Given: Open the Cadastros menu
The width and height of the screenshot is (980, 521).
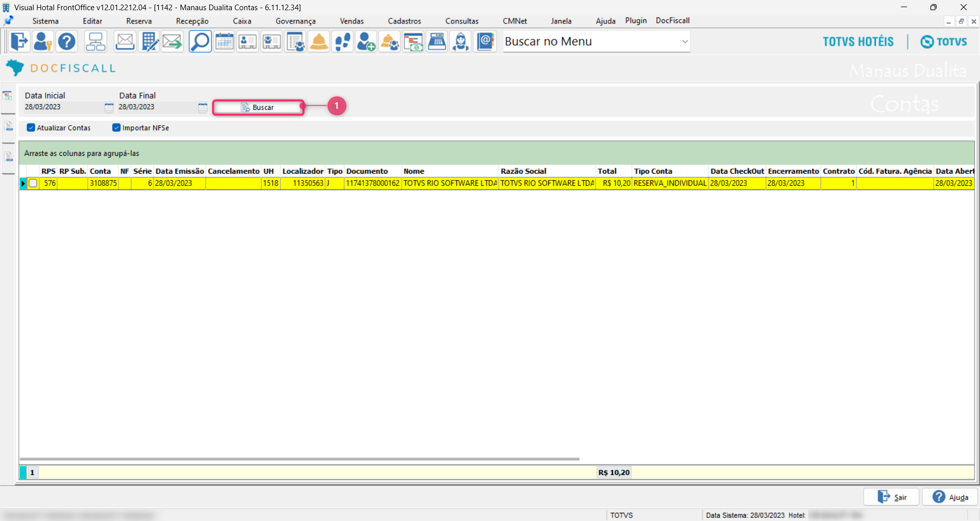Looking at the screenshot, I should pos(404,21).
